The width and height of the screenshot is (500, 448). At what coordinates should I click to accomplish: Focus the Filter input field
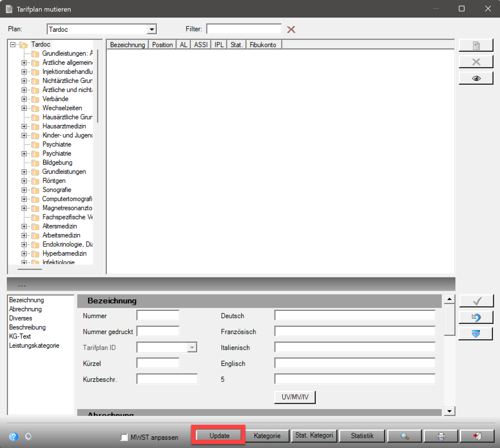(244, 29)
